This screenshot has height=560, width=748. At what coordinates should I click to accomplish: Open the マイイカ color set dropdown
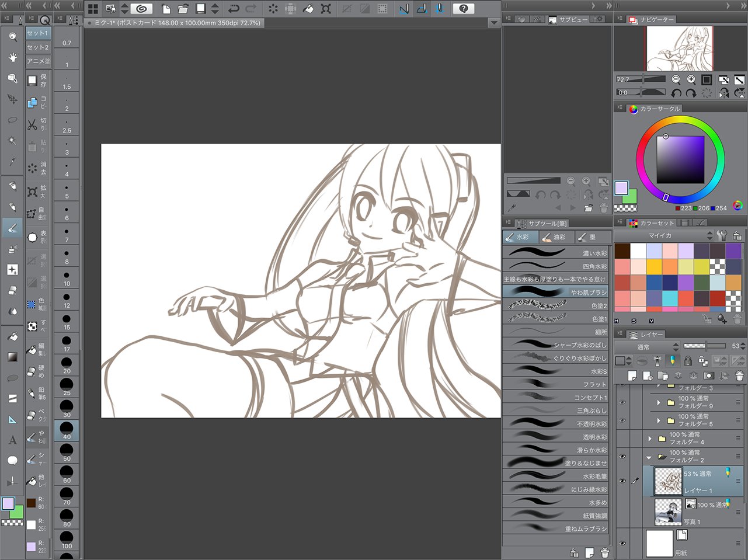[x=664, y=235]
